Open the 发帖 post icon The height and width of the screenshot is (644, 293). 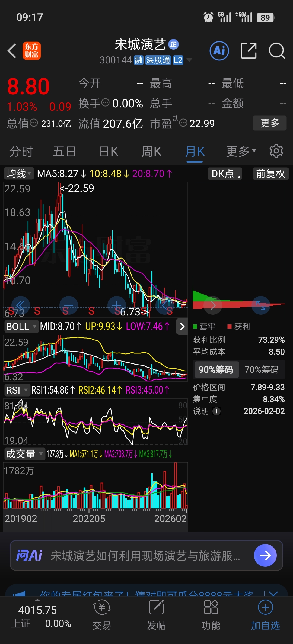[156, 615]
